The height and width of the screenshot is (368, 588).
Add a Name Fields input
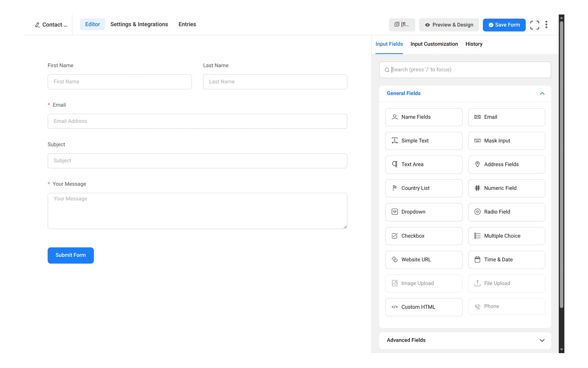pyautogui.click(x=423, y=117)
